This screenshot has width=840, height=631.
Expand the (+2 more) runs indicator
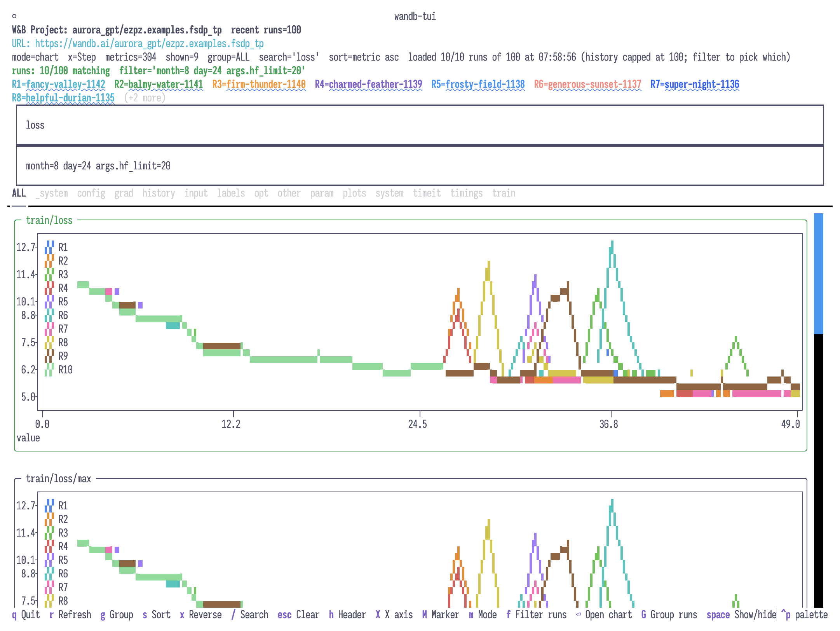pyautogui.click(x=145, y=98)
